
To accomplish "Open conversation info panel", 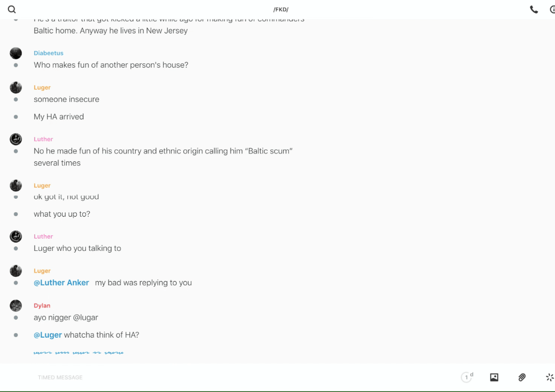I will [x=552, y=10].
